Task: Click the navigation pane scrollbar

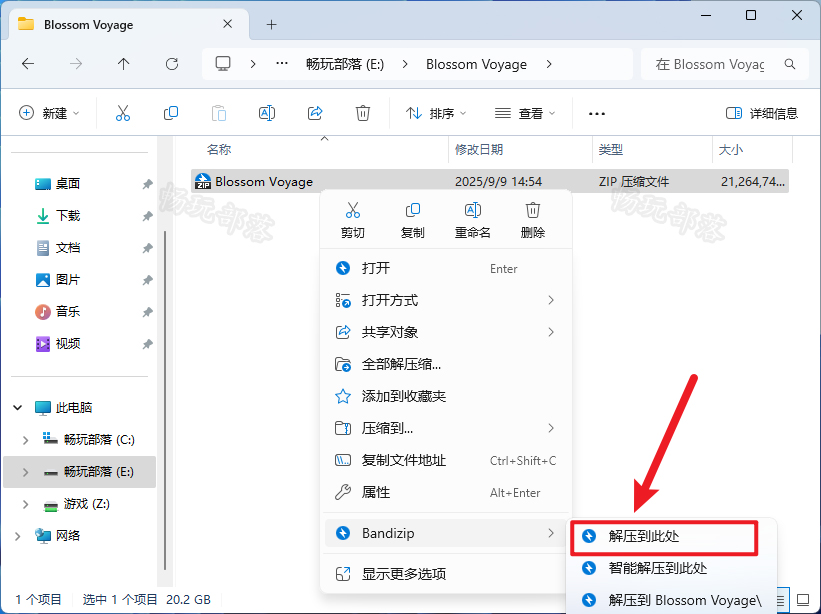Action: click(165, 400)
